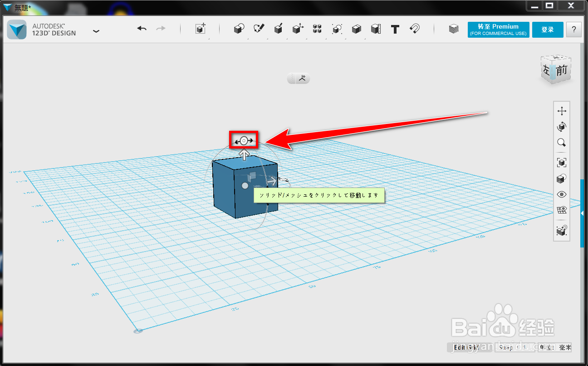588x366 pixels.
Task: Click the snap-to-object icon in navigation bar
Action: [562, 231]
